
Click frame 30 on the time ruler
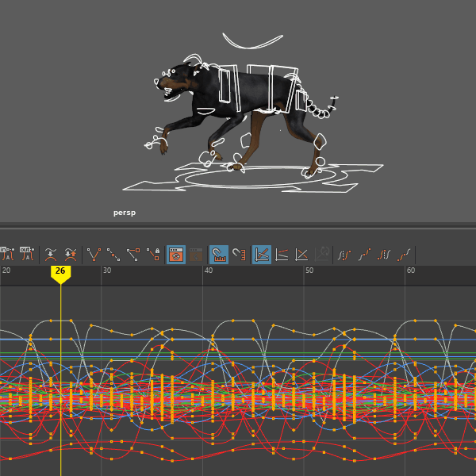[x=107, y=271]
